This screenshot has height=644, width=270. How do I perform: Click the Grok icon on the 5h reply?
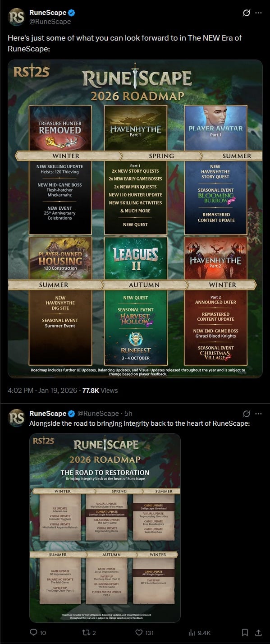[246, 413]
